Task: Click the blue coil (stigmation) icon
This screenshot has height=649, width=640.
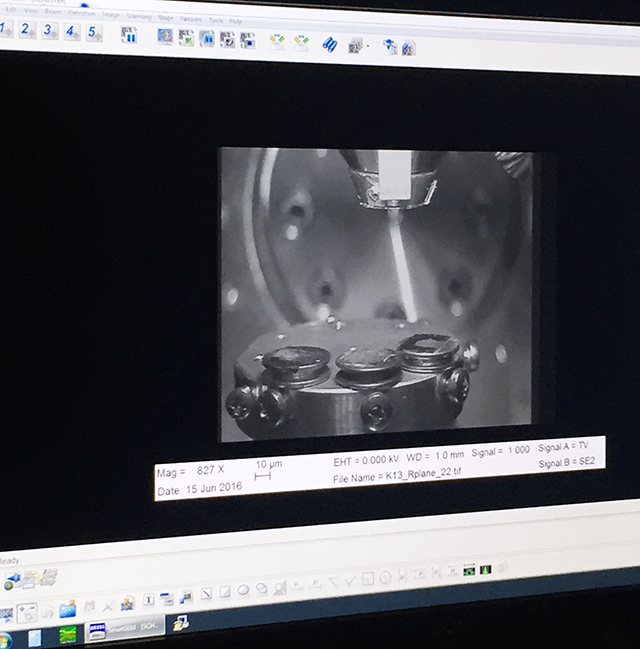Action: 330,44
